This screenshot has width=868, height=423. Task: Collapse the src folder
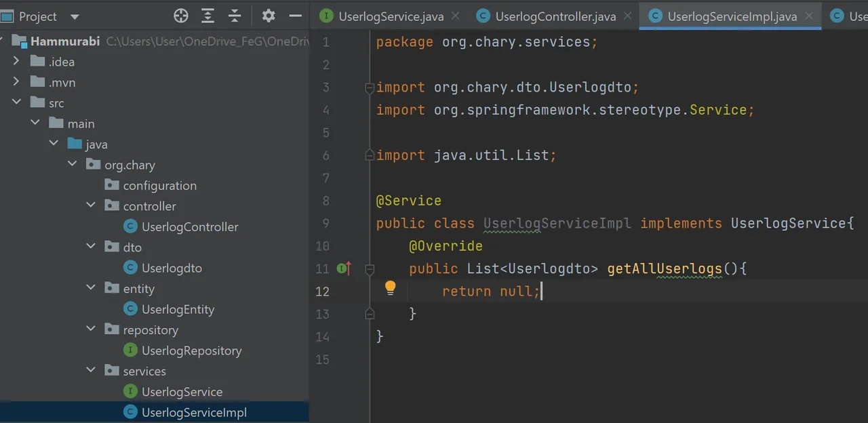coord(17,103)
